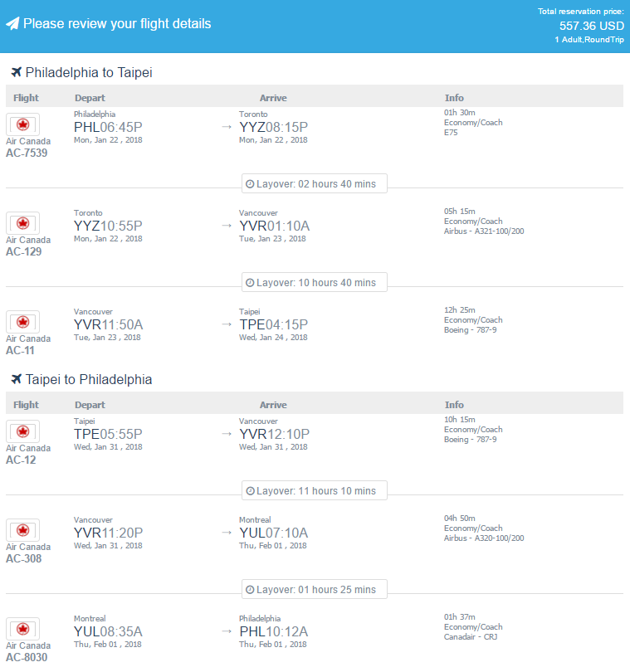Select the Layover 10 hours 40 mins box
630x672 pixels.
click(315, 282)
